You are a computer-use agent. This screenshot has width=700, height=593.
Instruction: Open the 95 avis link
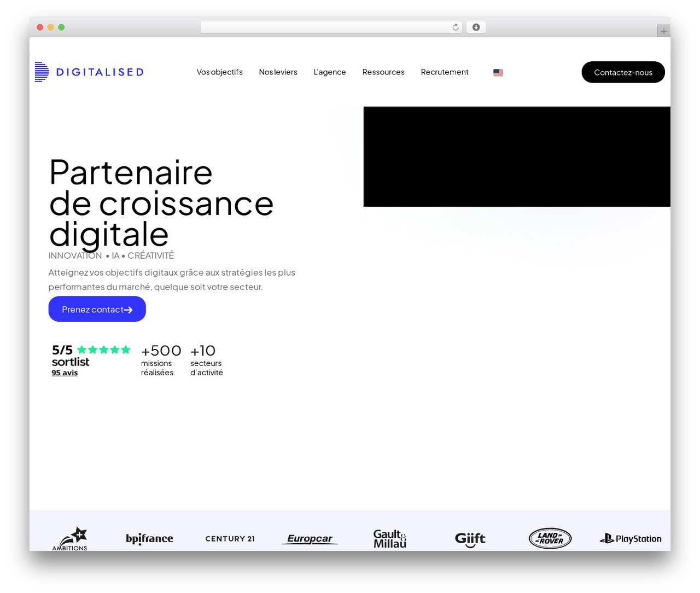click(65, 373)
